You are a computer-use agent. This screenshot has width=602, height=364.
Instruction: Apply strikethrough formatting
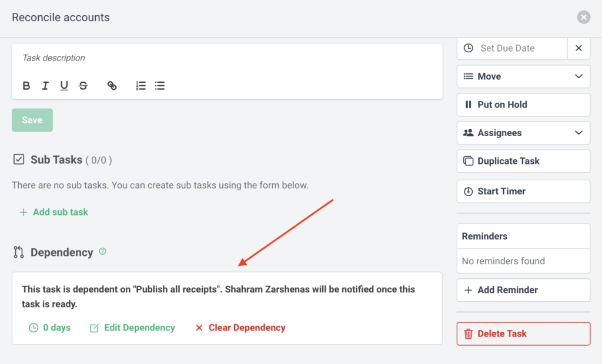pos(83,86)
